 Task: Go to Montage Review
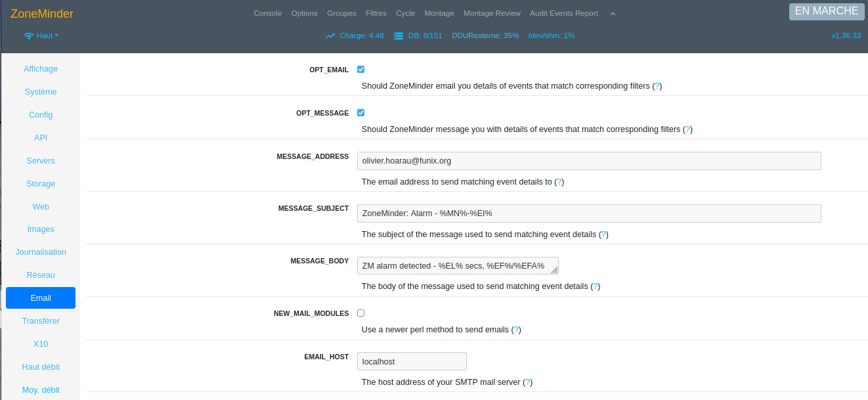click(492, 13)
